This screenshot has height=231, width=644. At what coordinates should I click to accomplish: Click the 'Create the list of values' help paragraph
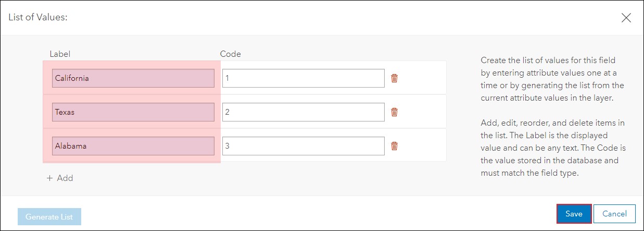coord(552,79)
